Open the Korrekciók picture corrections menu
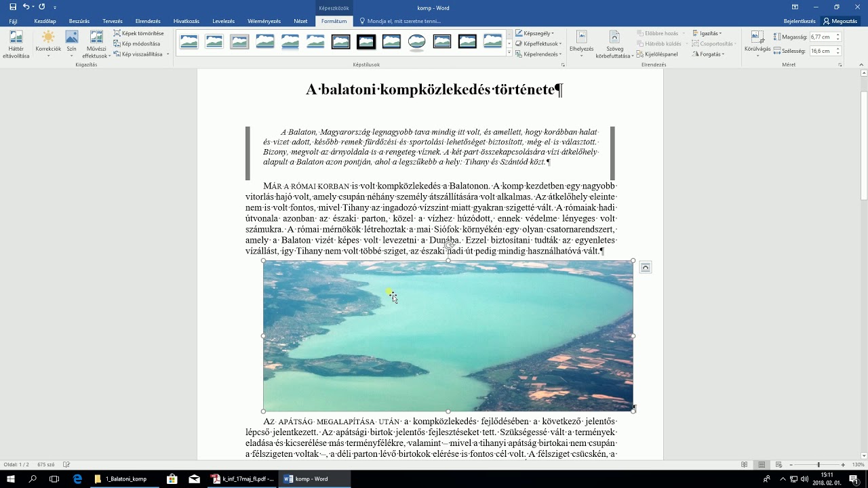 tap(48, 44)
